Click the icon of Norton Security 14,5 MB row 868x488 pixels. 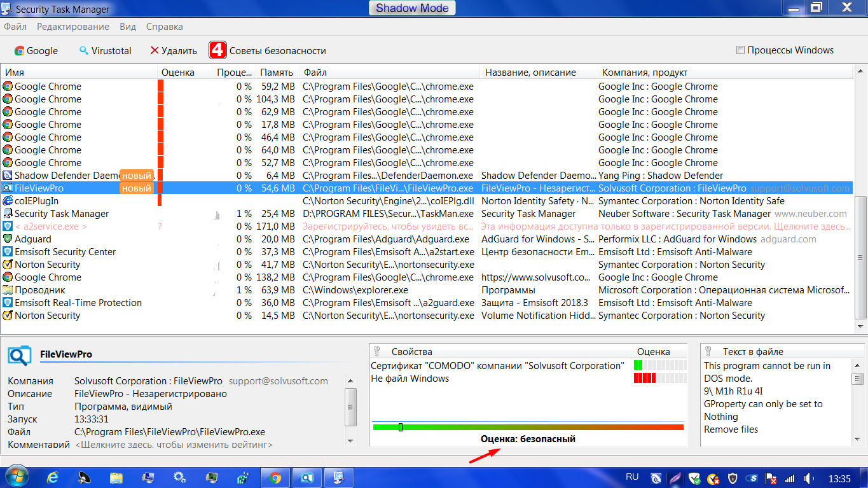[x=8, y=316]
